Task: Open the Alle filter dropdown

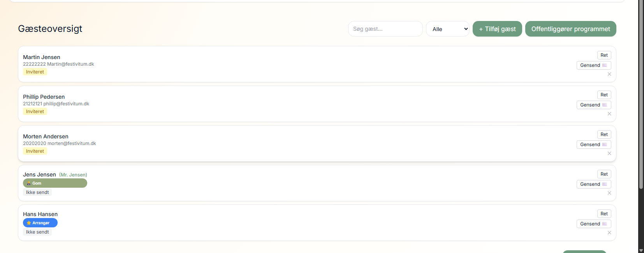Action: tap(448, 29)
